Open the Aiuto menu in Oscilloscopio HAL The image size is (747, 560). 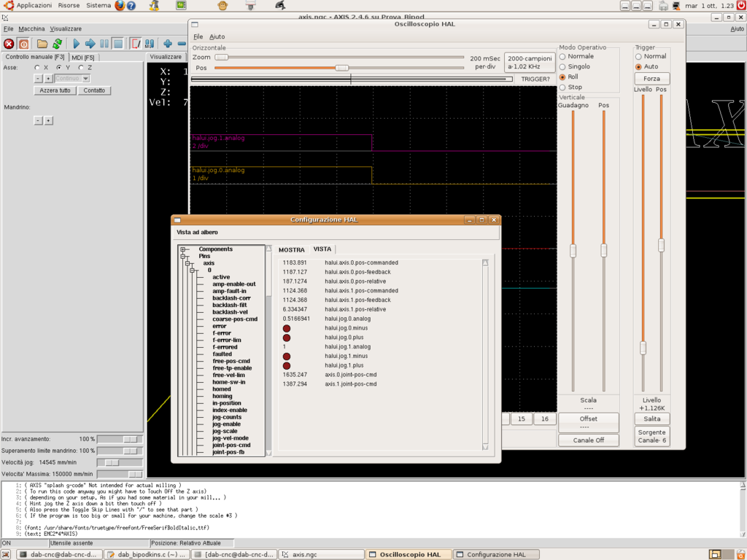pyautogui.click(x=217, y=36)
